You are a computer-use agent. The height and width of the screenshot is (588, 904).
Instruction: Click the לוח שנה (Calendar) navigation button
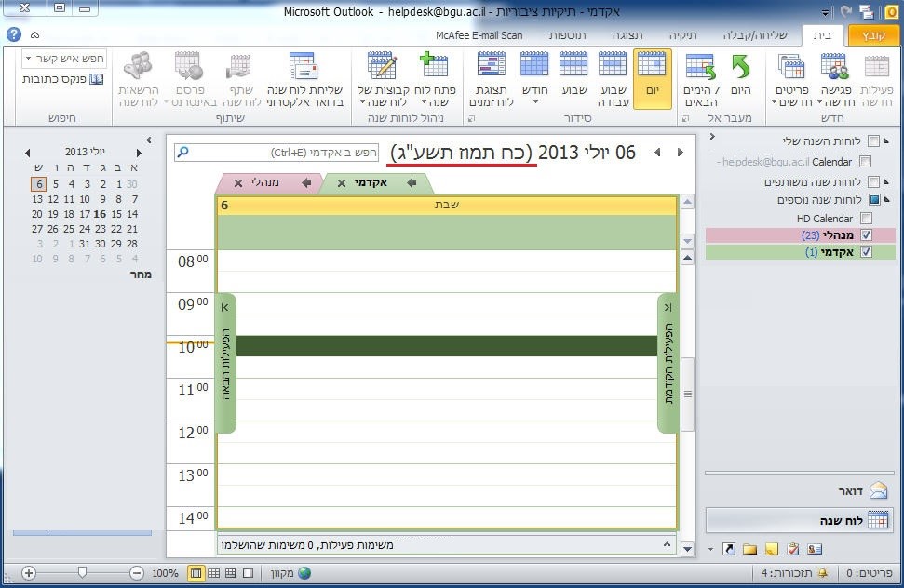coord(799,521)
